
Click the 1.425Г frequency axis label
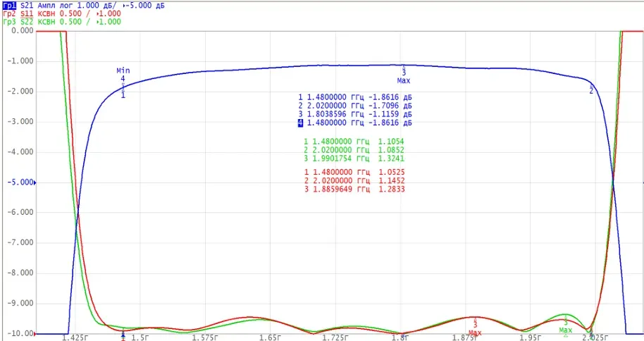coord(75,337)
